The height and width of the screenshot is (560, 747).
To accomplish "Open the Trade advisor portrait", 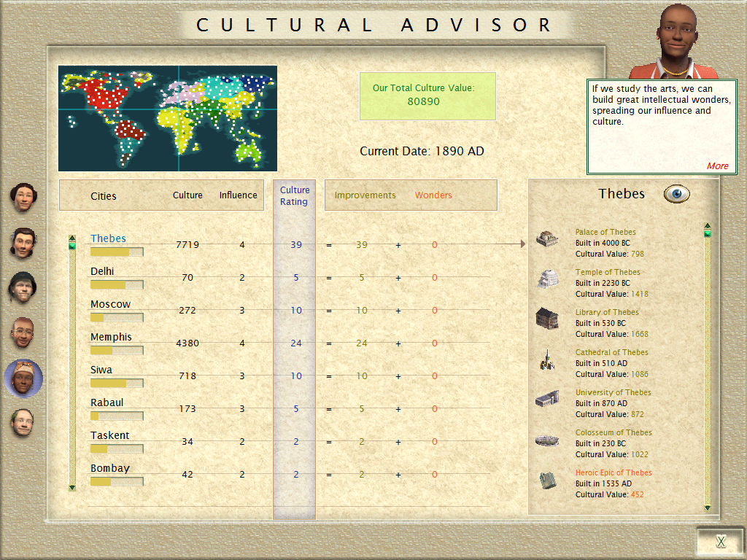I will pyautogui.click(x=23, y=242).
